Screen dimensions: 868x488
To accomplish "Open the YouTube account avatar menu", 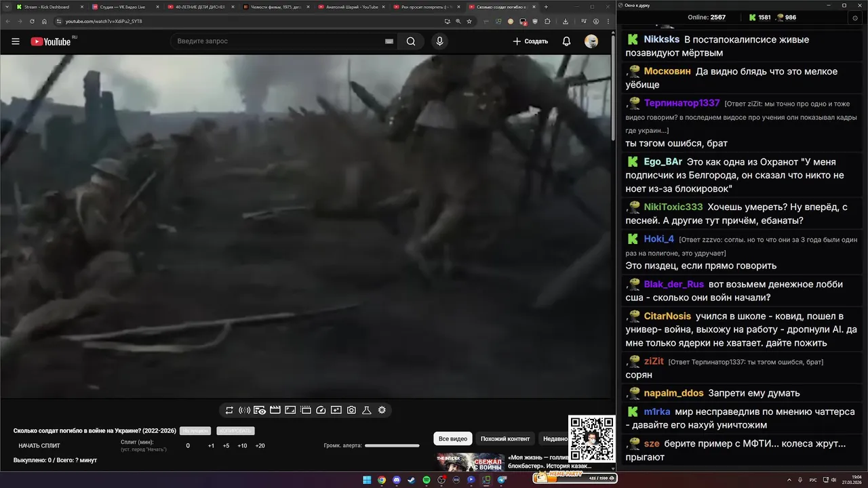I will [591, 41].
